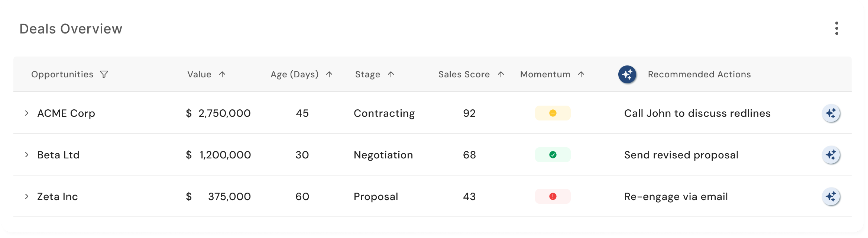The height and width of the screenshot is (238, 868).
Task: Click the AI sparkle icon beside Recommended Actions
Action: click(x=627, y=74)
